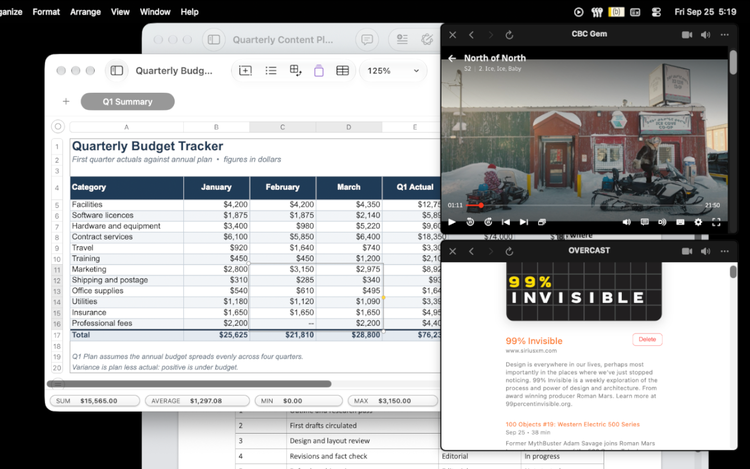Viewport: 750px width, 469px height.
Task: Open the 100 Objects #19 episode link
Action: [x=573, y=424]
